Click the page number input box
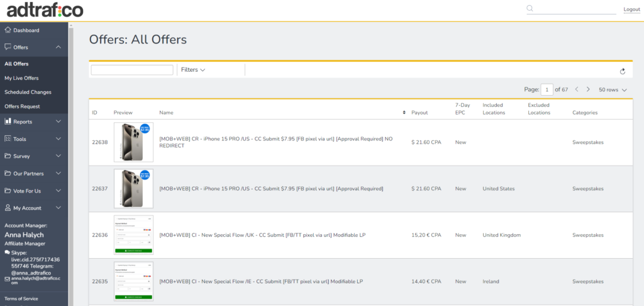644x306 pixels. pos(547,89)
